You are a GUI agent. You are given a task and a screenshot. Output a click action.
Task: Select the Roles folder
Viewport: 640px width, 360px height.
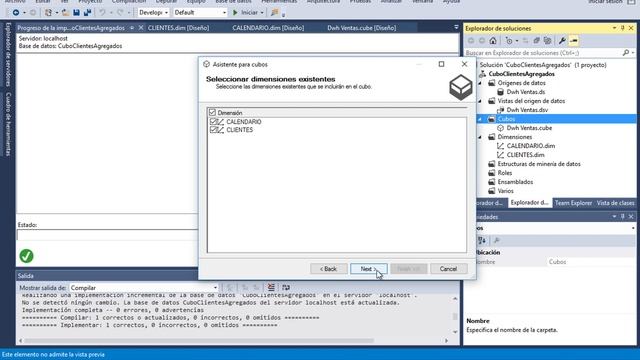coord(504,173)
